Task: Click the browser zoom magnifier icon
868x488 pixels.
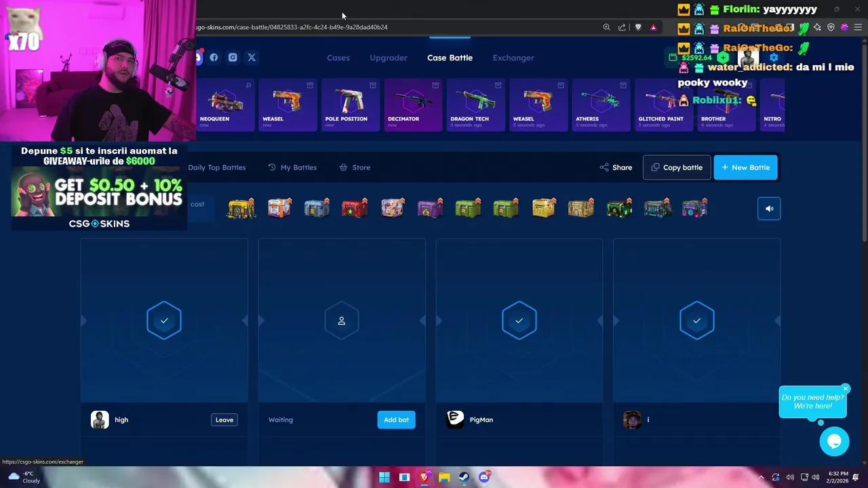Action: coord(606,27)
